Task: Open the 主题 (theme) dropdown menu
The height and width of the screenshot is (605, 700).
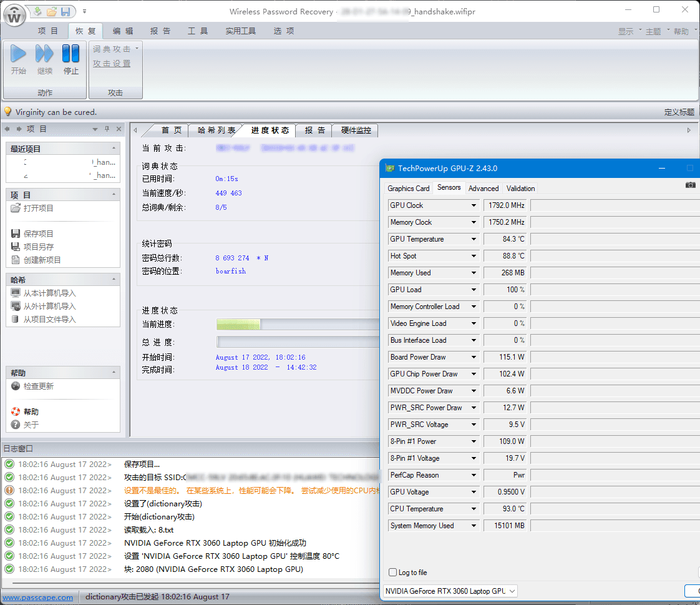Action: click(x=657, y=31)
